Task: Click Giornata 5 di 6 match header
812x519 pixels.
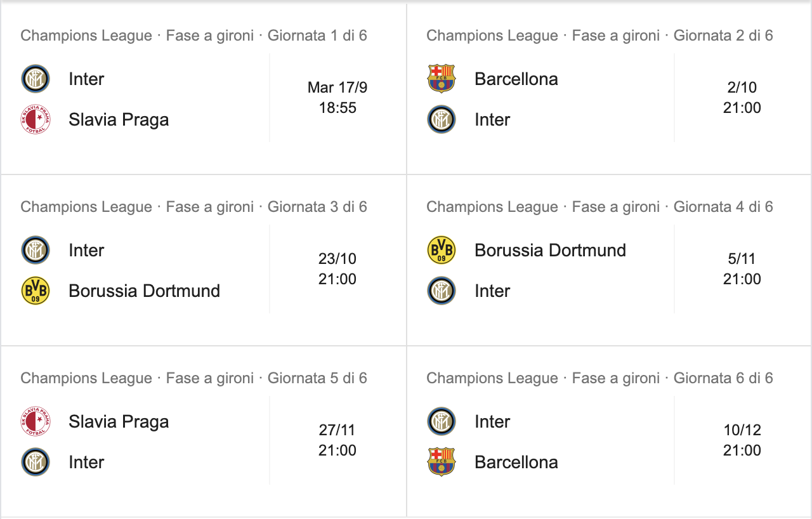Action: click(x=193, y=378)
